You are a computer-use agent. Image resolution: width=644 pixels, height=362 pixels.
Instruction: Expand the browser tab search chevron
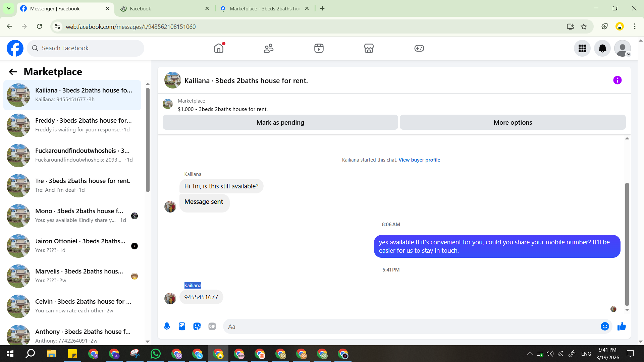[x=9, y=8]
